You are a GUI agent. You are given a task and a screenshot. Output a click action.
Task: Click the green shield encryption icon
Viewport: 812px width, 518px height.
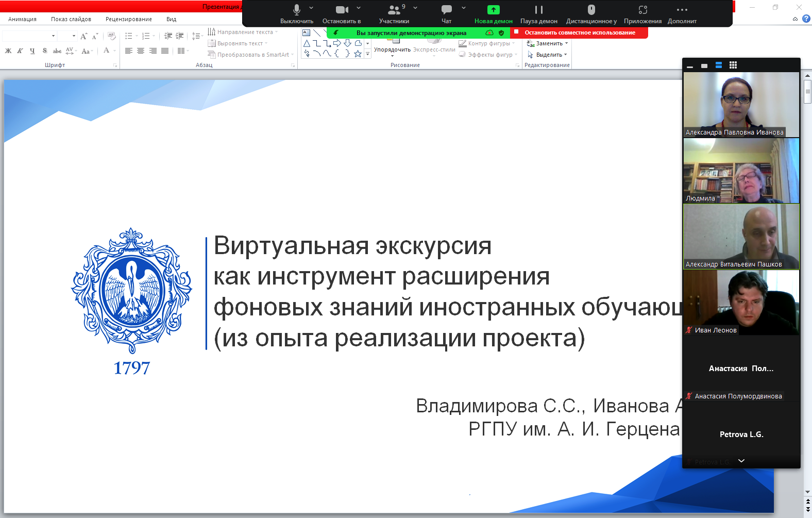pos(501,32)
